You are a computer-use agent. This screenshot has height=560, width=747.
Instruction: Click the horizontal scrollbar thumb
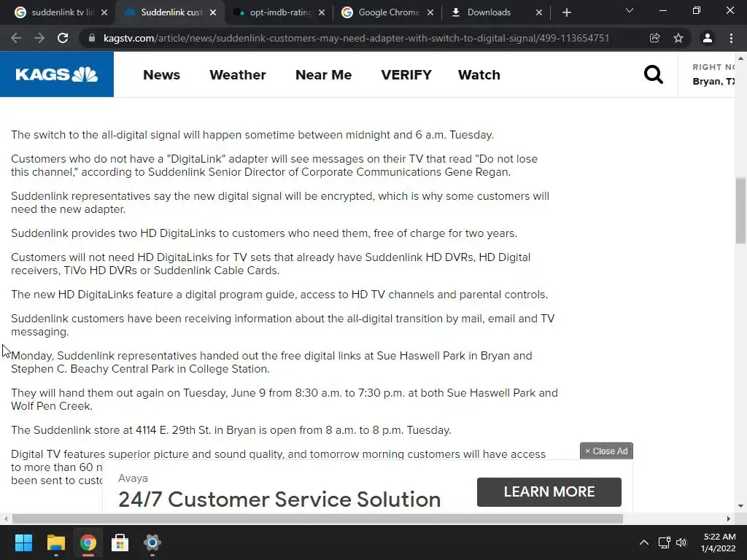point(317,518)
